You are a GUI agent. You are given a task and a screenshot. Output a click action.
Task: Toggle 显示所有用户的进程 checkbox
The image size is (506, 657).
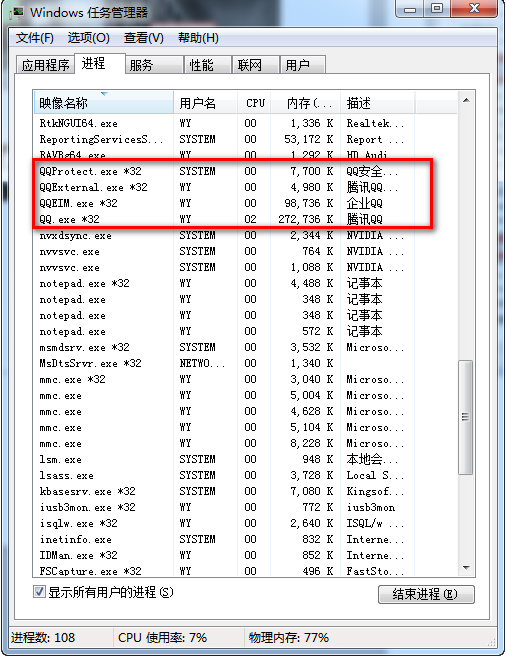point(39,592)
